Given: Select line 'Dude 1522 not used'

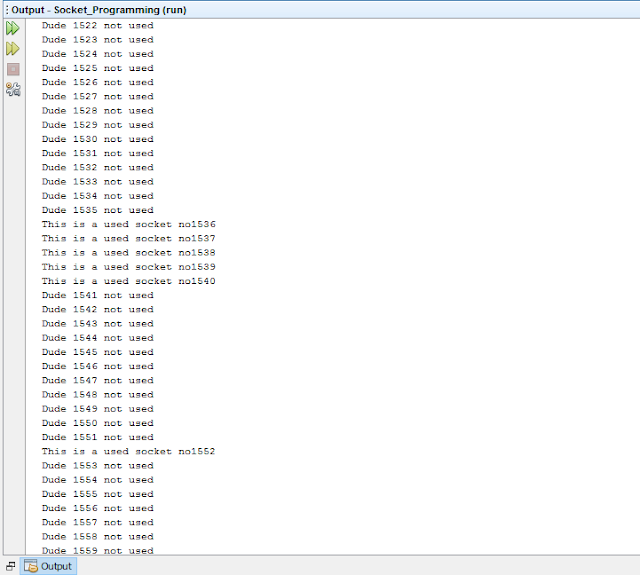Looking at the screenshot, I should [x=98, y=26].
